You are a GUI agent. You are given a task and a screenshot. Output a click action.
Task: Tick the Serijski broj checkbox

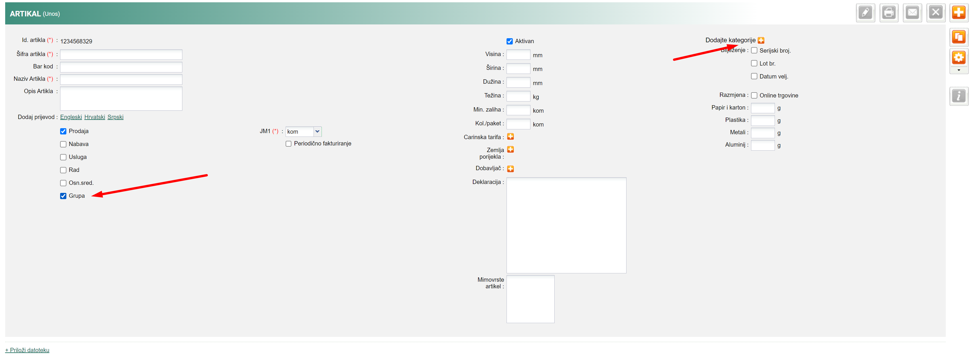[754, 51]
